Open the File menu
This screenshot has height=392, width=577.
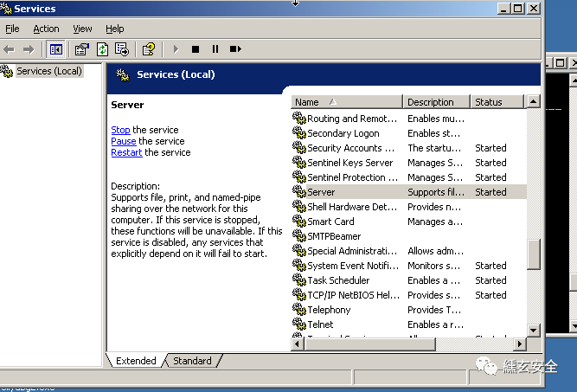12,29
